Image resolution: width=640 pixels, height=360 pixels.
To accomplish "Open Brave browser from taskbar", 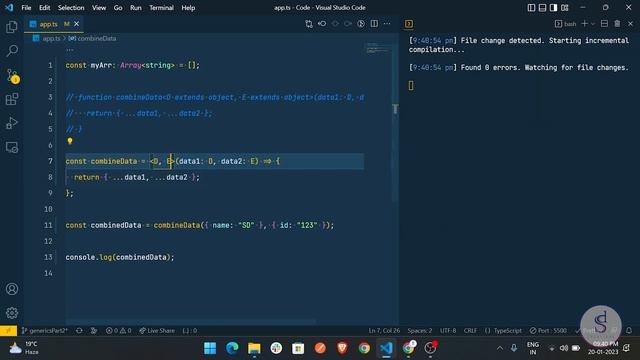I will (x=342, y=348).
